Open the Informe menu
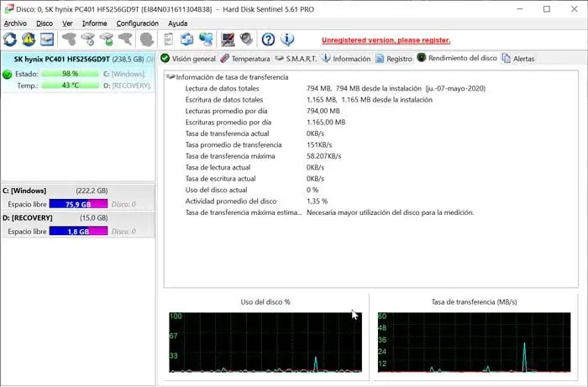 click(94, 24)
